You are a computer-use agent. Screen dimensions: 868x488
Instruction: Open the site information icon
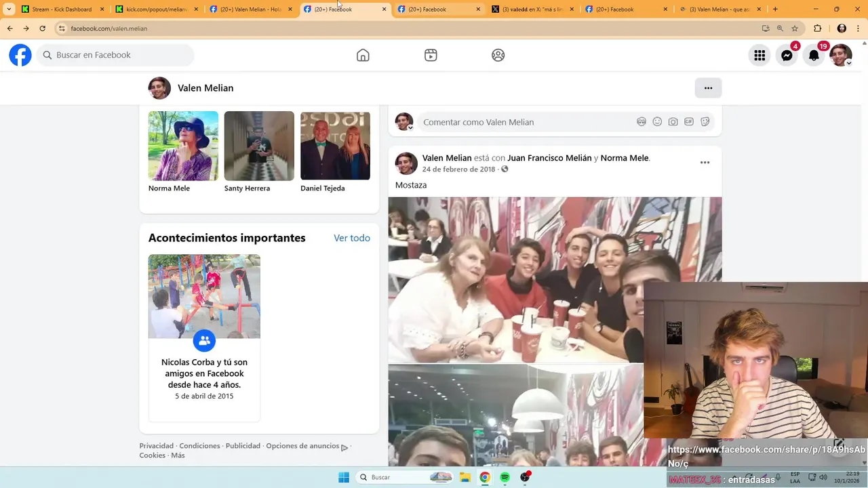point(61,28)
